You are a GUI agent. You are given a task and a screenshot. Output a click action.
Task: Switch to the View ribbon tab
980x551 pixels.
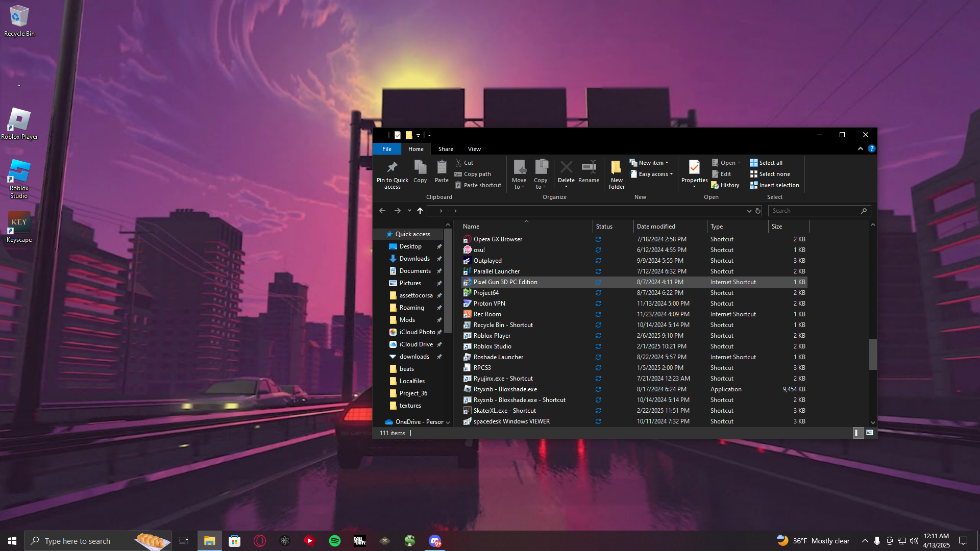pos(474,149)
